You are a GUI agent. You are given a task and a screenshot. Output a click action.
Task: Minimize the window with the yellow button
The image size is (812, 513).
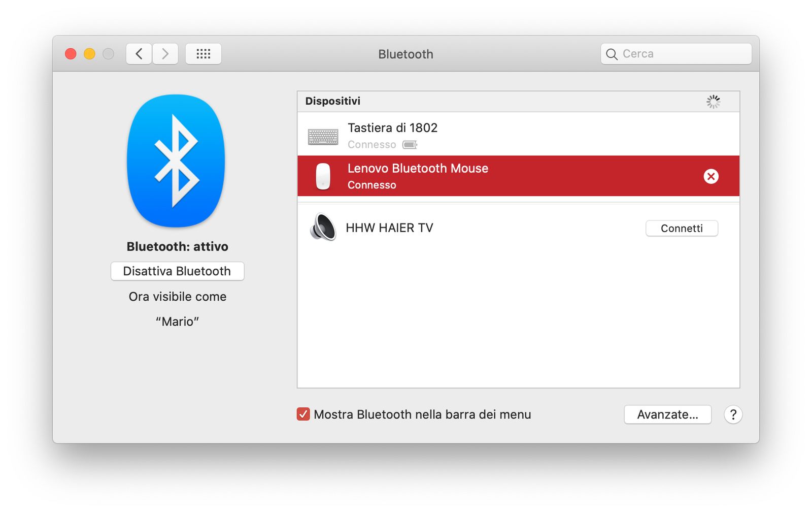(89, 54)
